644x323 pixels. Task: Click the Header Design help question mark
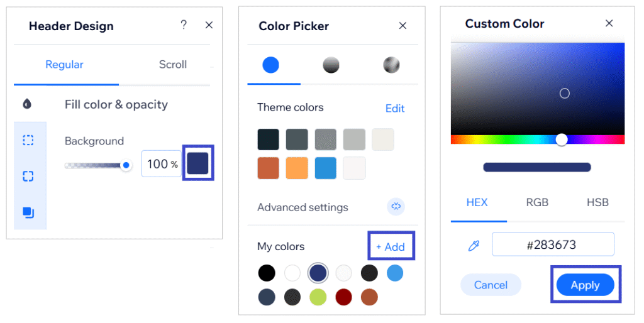tap(184, 25)
